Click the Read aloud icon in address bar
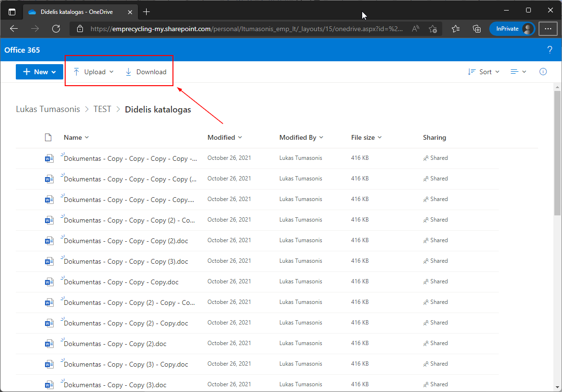 pos(415,29)
